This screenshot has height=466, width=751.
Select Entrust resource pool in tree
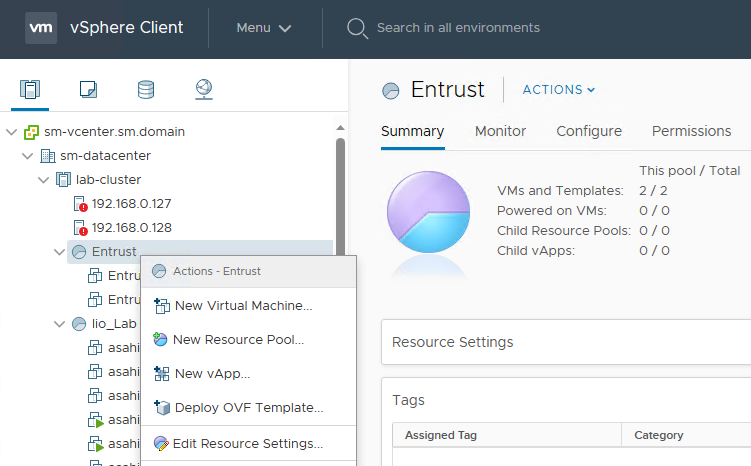(114, 251)
